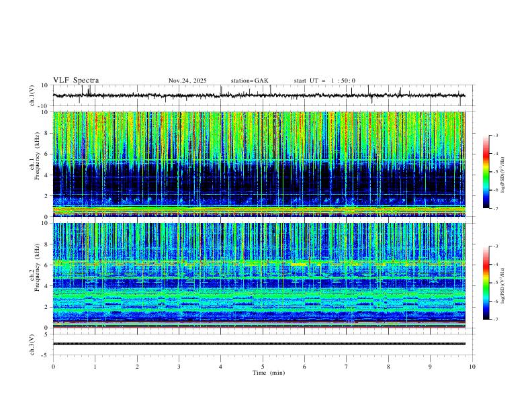
Task: Click time axis tick label '0'
Action: (x=53, y=367)
